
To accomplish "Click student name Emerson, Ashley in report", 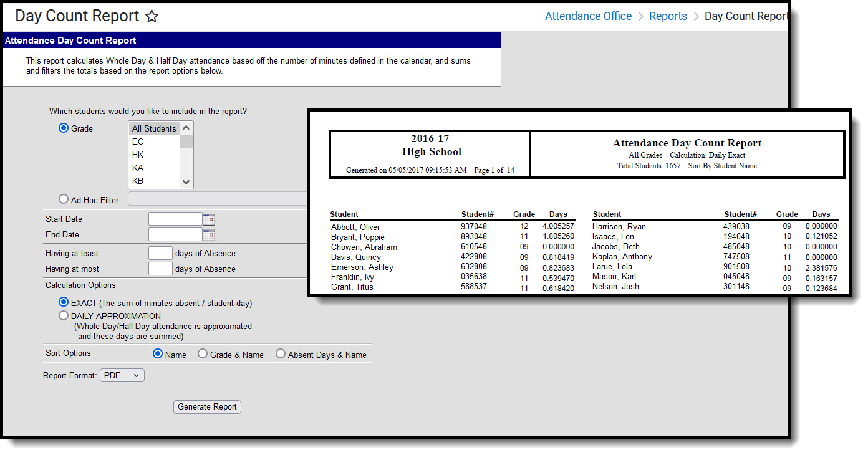I will click(x=362, y=267).
